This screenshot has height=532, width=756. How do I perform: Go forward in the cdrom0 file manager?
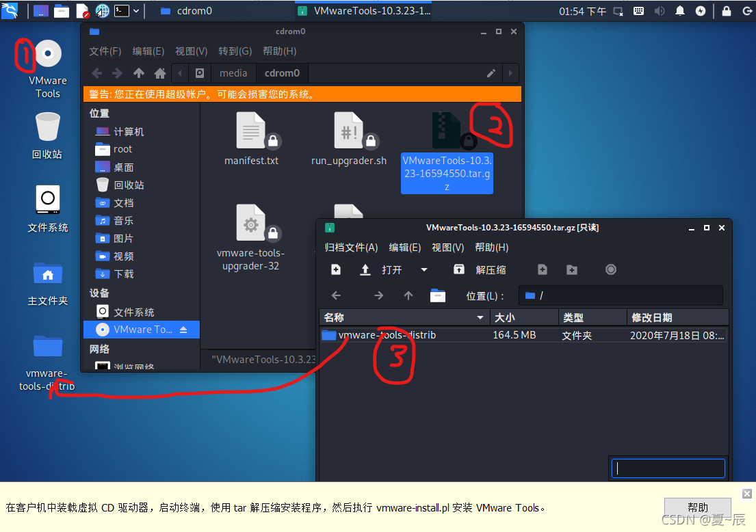point(117,73)
